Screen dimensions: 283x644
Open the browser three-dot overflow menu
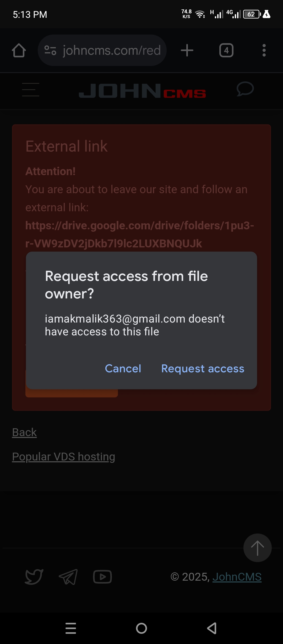coord(264,50)
